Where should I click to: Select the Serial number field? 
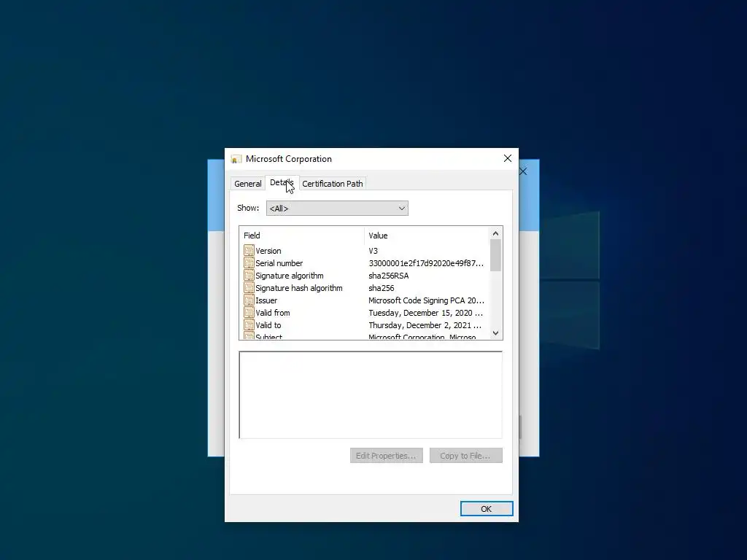(x=365, y=262)
